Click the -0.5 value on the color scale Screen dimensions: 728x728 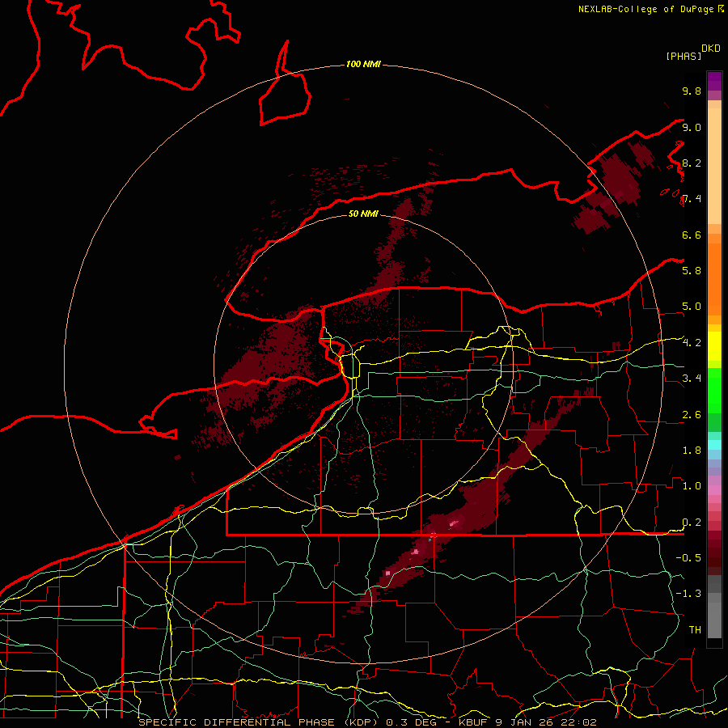688,557
